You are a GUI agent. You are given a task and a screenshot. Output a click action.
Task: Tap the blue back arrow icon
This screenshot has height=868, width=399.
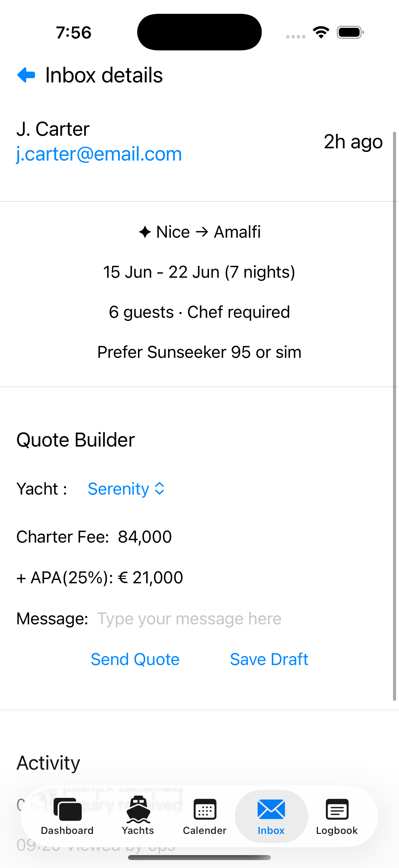tap(26, 75)
